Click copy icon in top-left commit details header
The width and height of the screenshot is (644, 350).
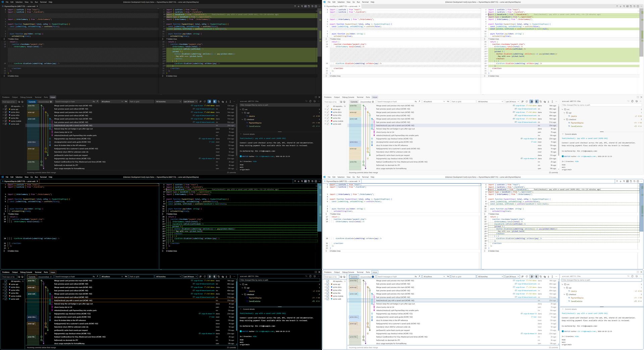coord(310,101)
